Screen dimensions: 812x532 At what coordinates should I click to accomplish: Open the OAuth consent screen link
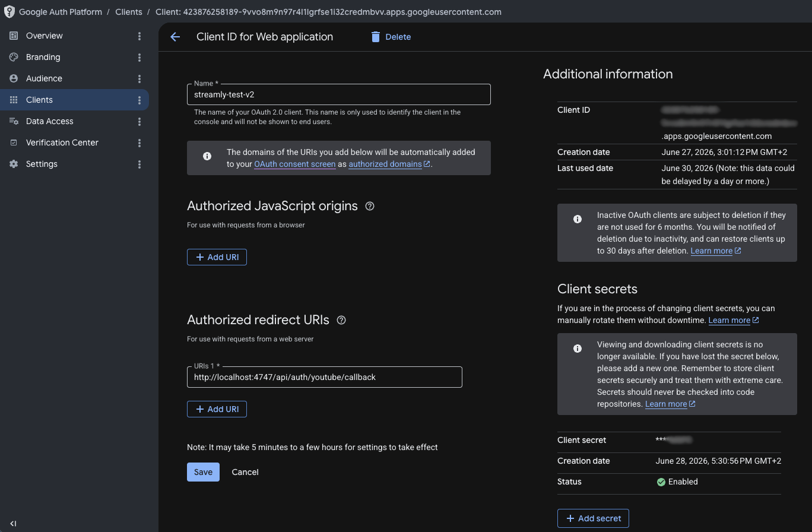coord(295,164)
